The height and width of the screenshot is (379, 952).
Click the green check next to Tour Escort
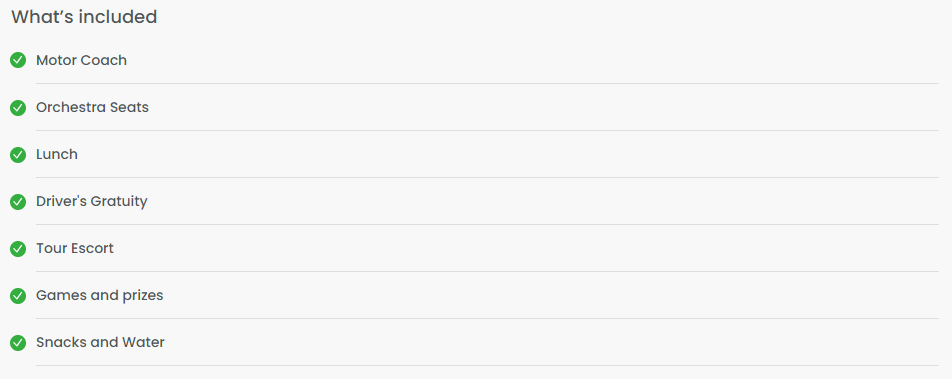click(x=18, y=248)
